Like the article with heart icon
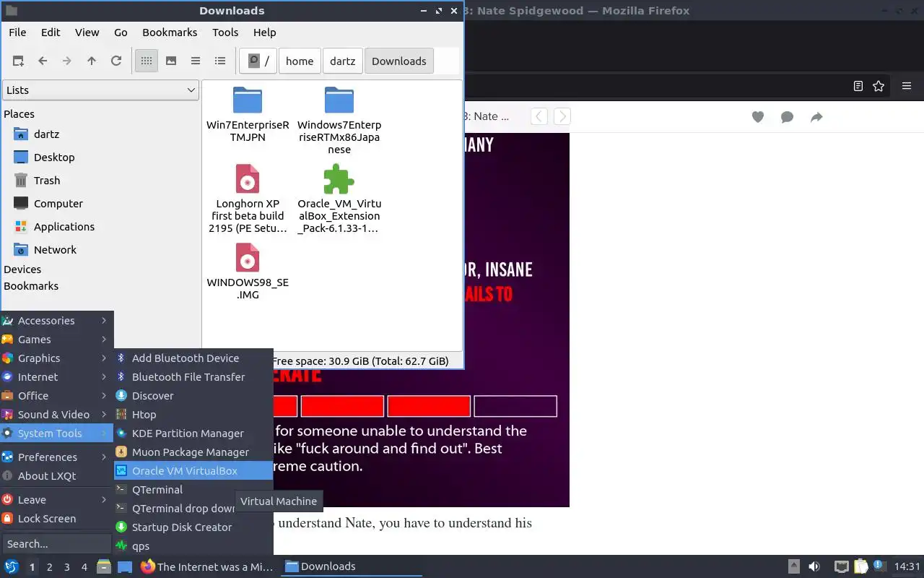 (x=758, y=117)
